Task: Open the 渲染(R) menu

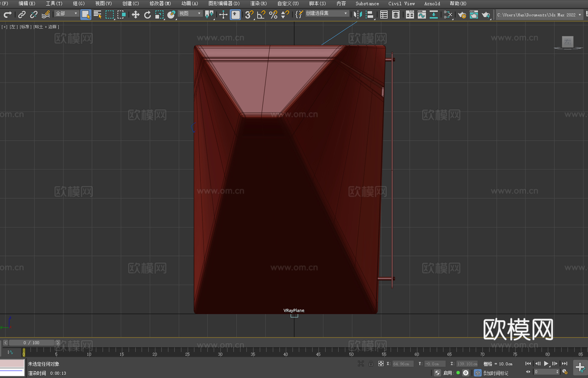Action: 258,3
